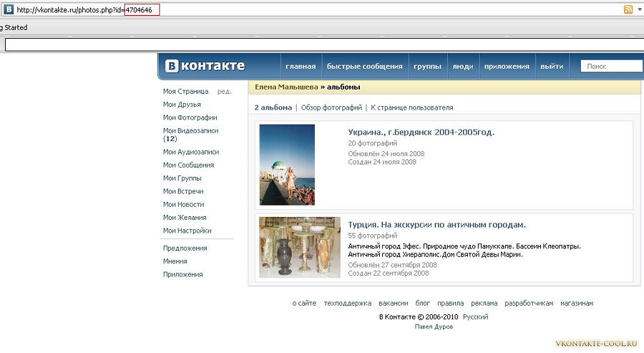Click the RSS feed icon
644x353 pixels.
coord(628,10)
